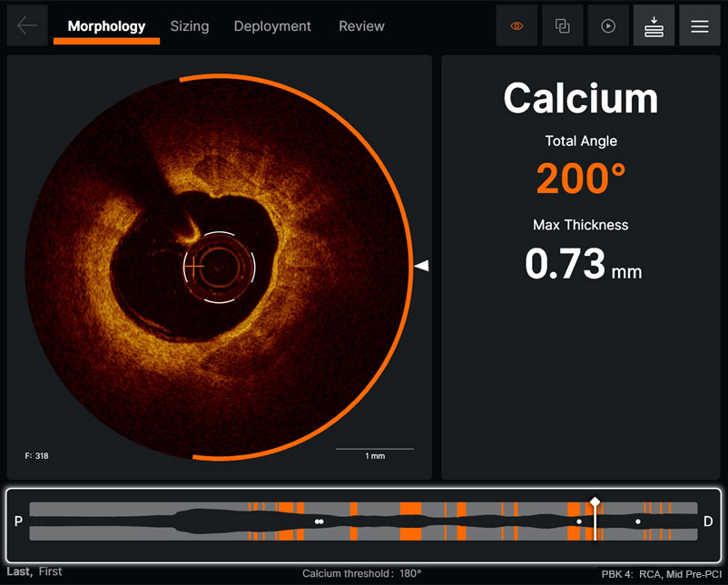Select the orange cross-section marker arrow
Image resolution: width=728 pixels, height=585 pixels.
422,266
